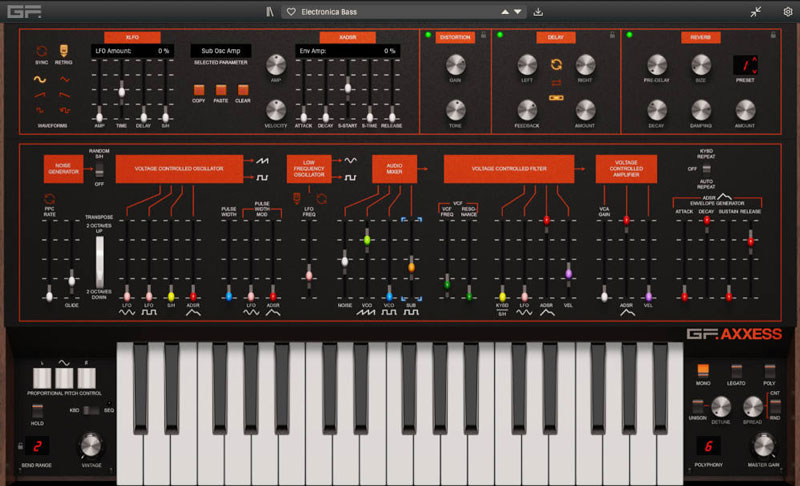Click the save preset download icon
The image size is (800, 486).
(539, 12)
